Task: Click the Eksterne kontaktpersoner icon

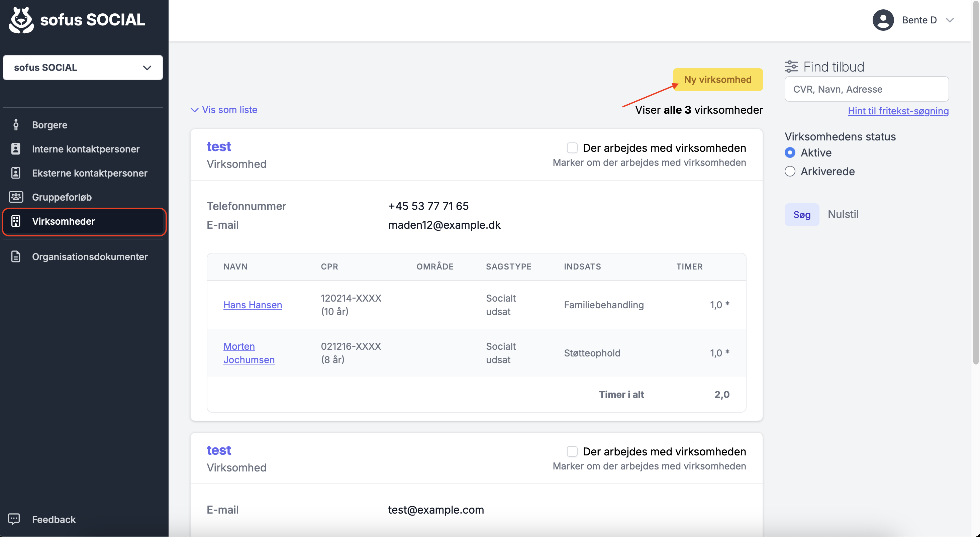Action: pyautogui.click(x=16, y=173)
